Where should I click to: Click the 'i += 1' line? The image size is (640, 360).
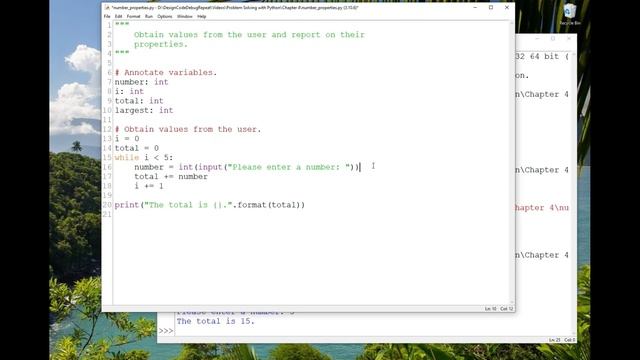(149, 186)
